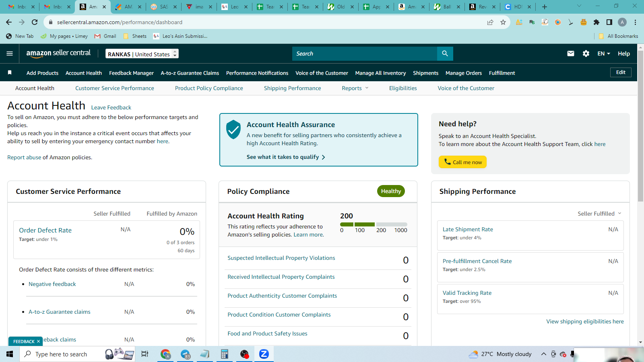
Task: Open See what it takes to qualify
Action: click(x=286, y=157)
